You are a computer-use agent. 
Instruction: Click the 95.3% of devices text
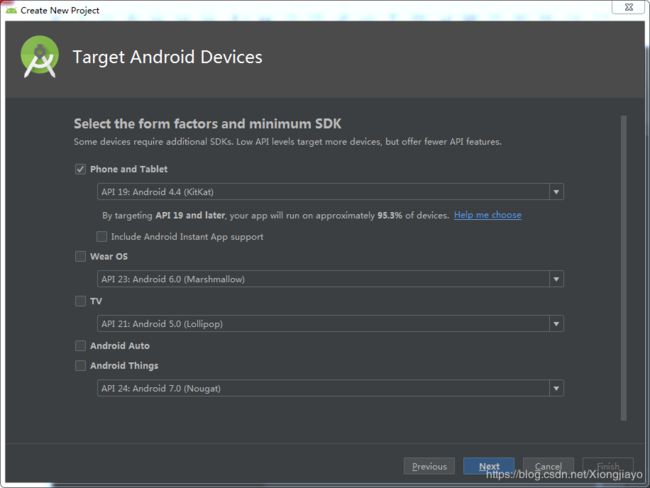[413, 215]
